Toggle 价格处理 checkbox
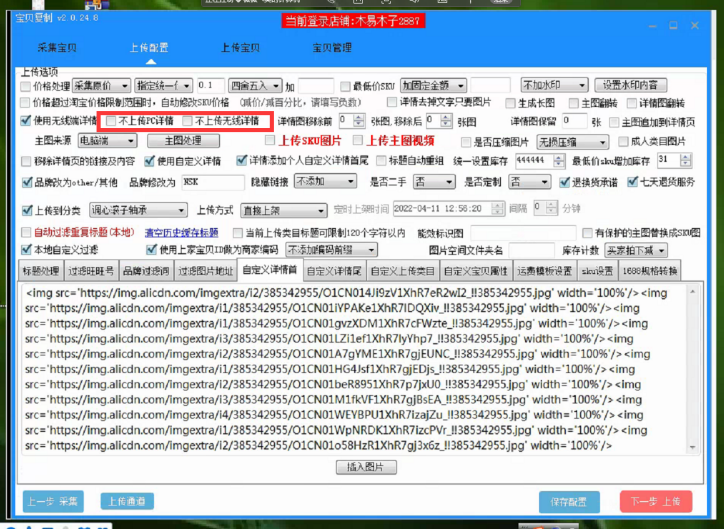Screen dimensions: 724x529 click(26, 86)
